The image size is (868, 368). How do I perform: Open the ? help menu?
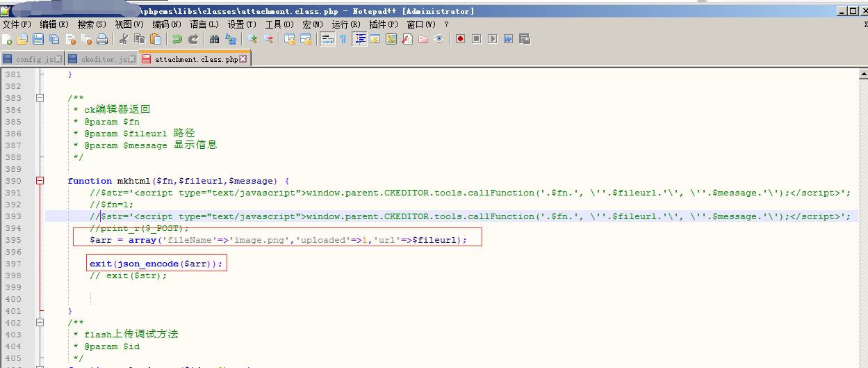point(447,24)
